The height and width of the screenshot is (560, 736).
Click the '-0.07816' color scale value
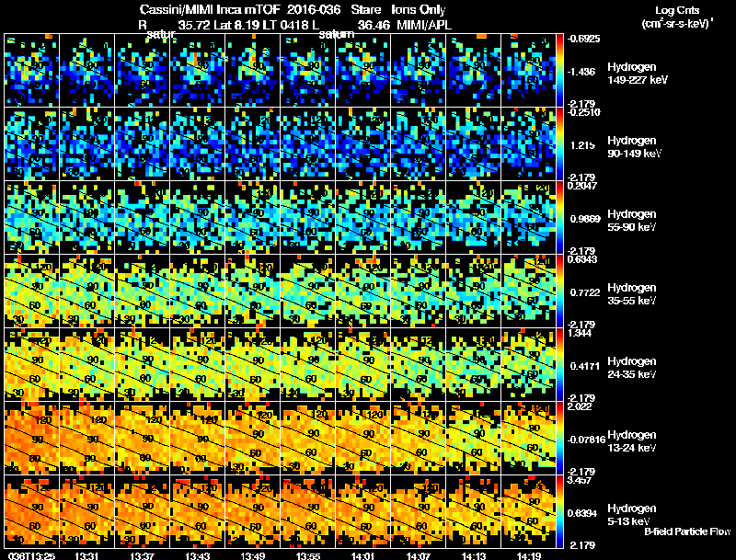[x=587, y=440]
